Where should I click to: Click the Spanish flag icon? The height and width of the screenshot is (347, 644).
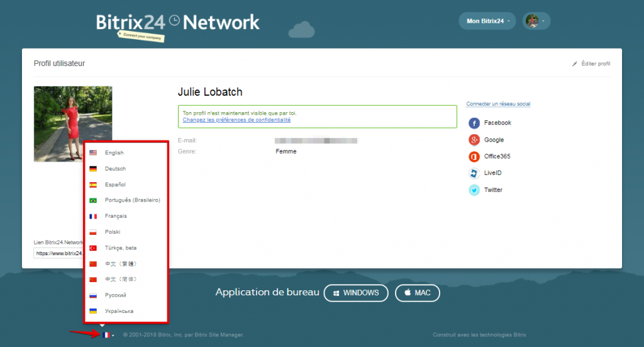coord(93,185)
